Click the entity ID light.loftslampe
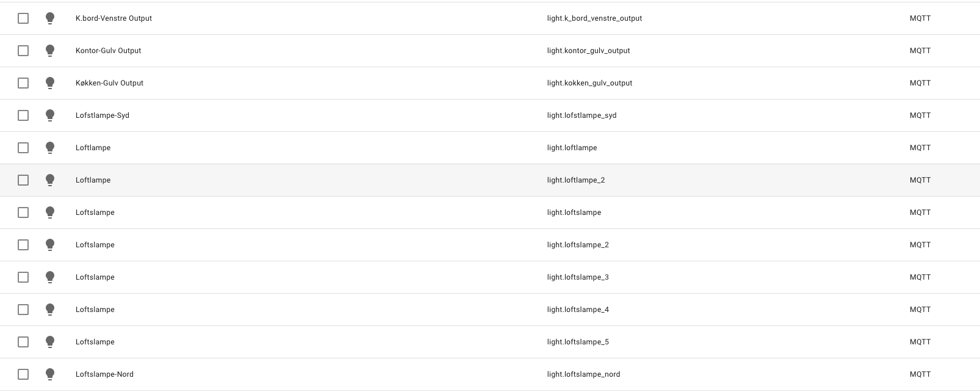Screen dimensions: 980x392 coord(574,212)
